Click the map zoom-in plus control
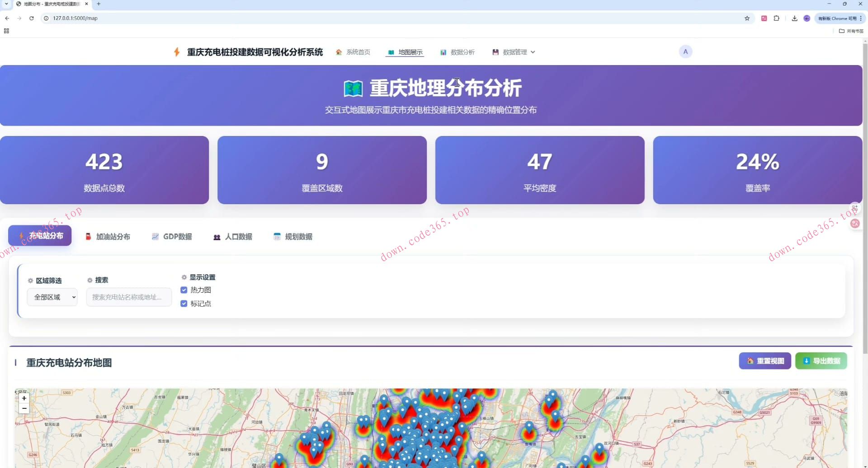Image resolution: width=868 pixels, height=468 pixels. 24,398
